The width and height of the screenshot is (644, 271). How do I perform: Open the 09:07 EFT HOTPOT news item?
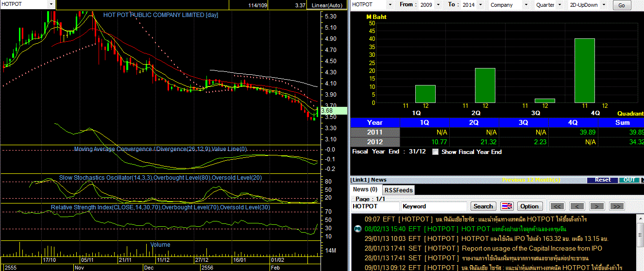click(x=475, y=219)
